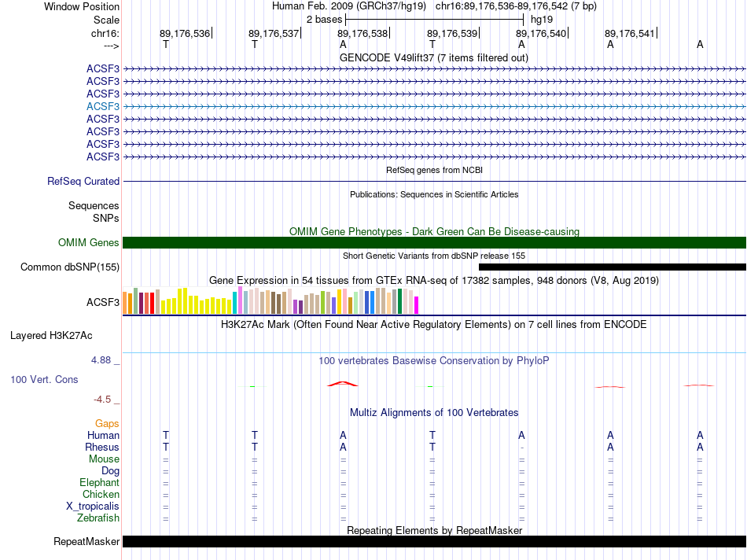Click the 100 Vert. Cons track label
747x560 pixels.
tap(44, 379)
